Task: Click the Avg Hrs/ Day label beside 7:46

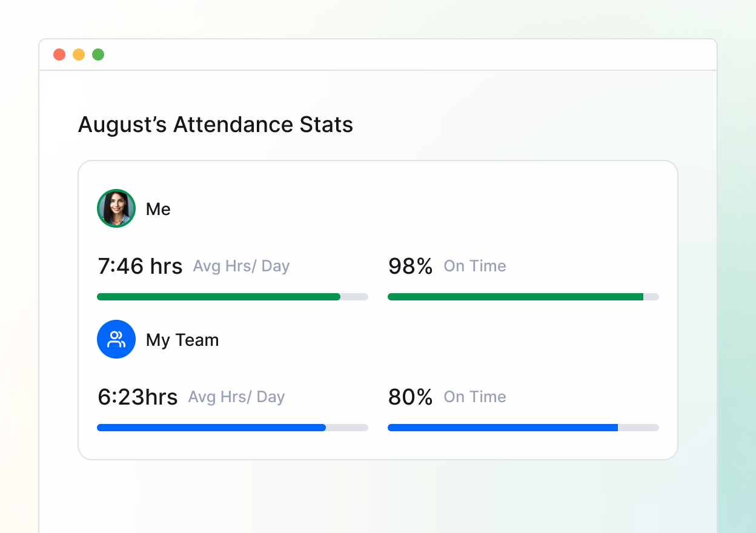Action: 241,266
